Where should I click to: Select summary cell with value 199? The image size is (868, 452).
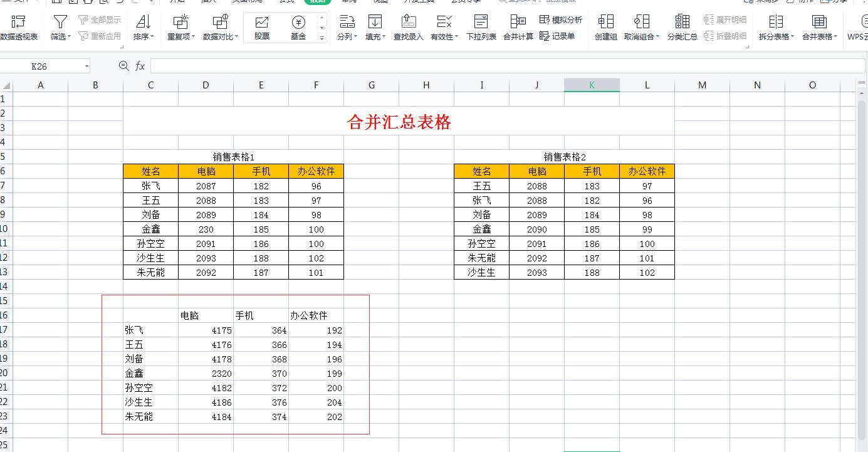click(316, 374)
